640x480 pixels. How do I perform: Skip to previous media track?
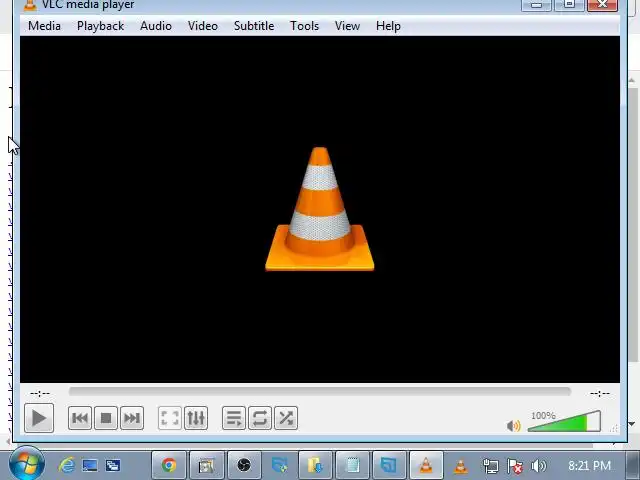80,418
